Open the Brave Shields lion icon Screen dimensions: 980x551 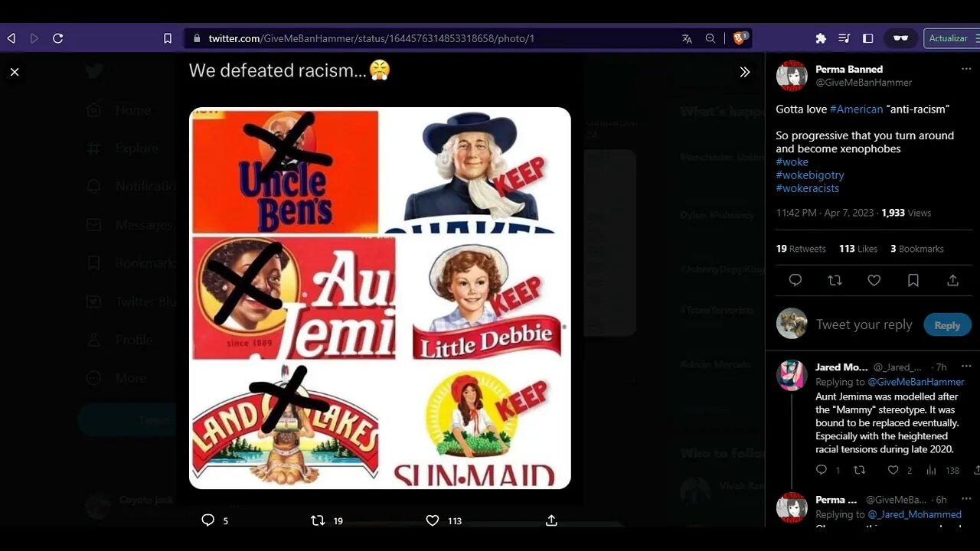click(x=740, y=38)
